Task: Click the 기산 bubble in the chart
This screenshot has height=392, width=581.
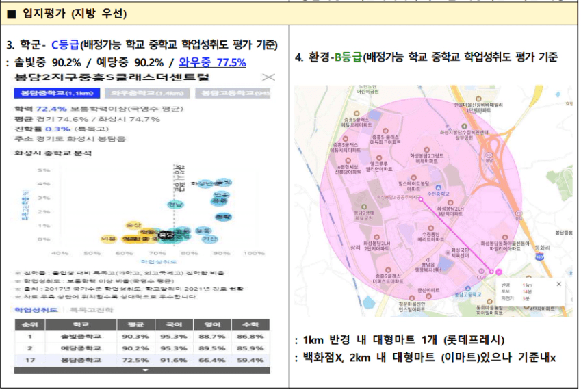Action: [209, 239]
